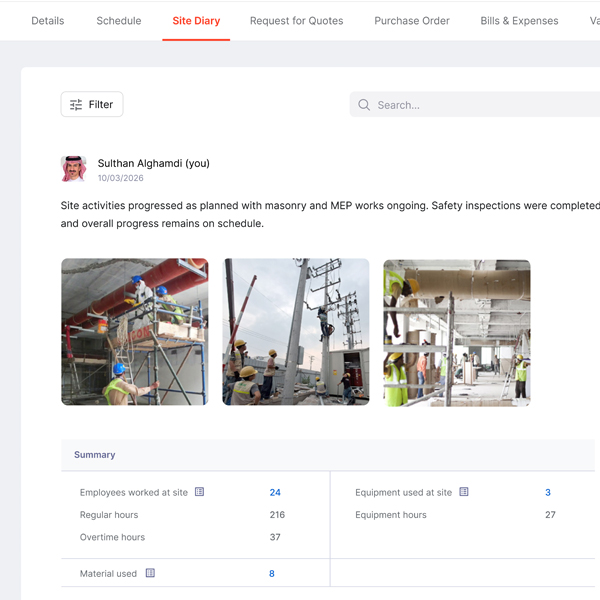The height and width of the screenshot is (600, 600).
Task: Open the Details tab
Action: pyautogui.click(x=47, y=21)
